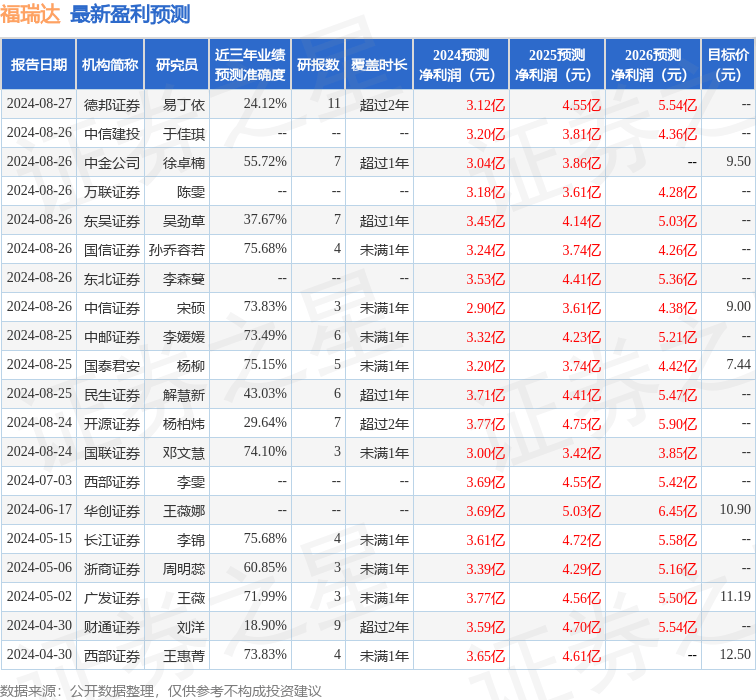This screenshot has height=700, width=756.
Task: Click the 国信证券 institution cell
Action: [112, 250]
